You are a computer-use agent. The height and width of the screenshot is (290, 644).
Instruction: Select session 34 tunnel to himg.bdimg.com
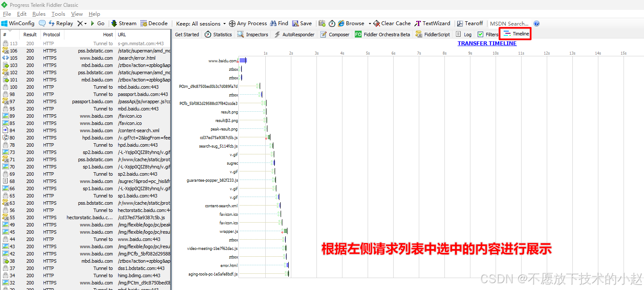coord(85,275)
